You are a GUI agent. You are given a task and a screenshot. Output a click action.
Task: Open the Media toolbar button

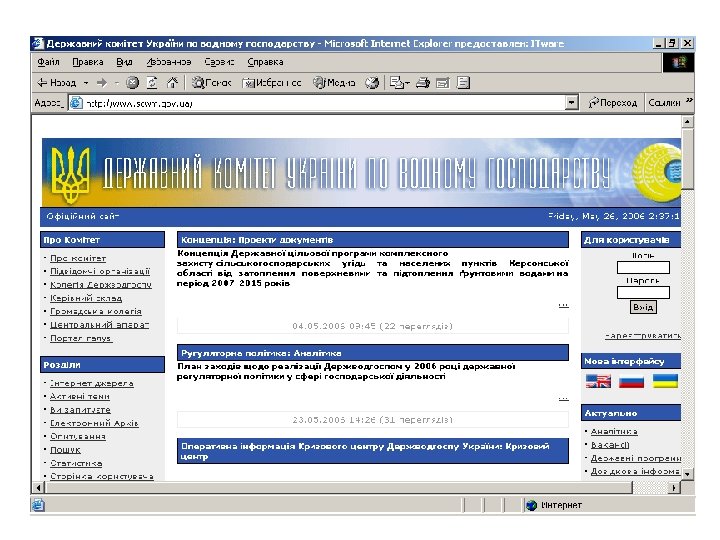coord(334,83)
